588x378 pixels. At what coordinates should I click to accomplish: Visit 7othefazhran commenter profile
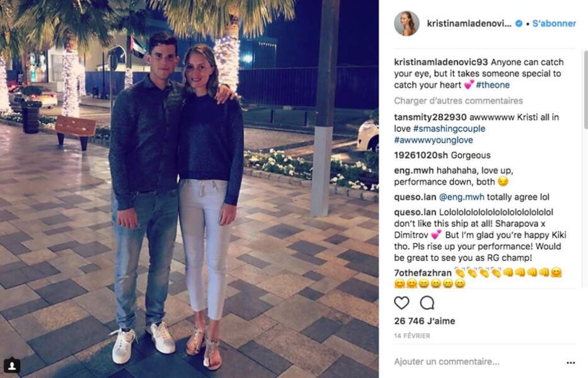[x=423, y=273]
